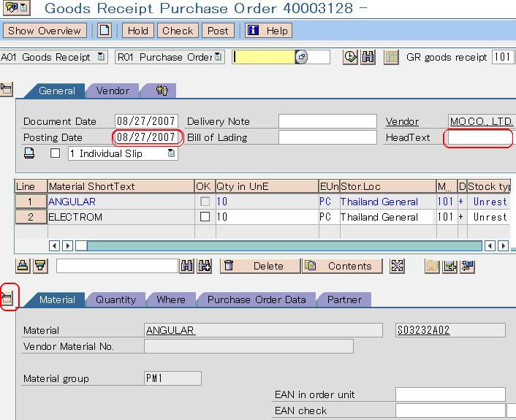Click the Find Next binoculars icon

205,265
